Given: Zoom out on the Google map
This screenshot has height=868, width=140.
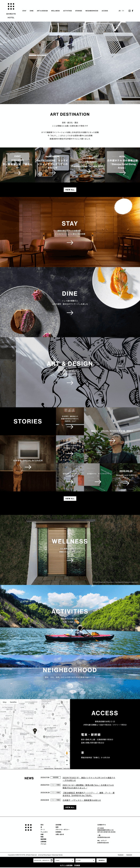Looking at the screenshot, I should (x=67, y=765).
